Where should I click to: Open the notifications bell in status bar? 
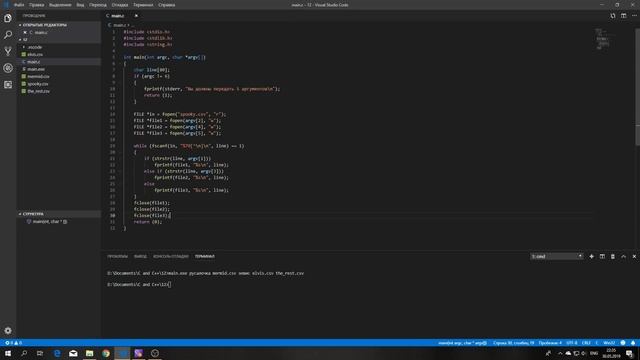[x=633, y=343]
